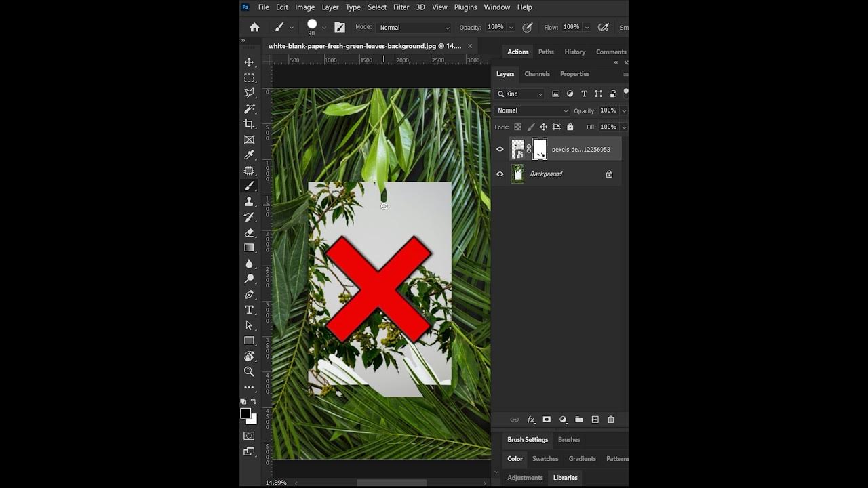This screenshot has height=488, width=868.
Task: Select the Eyedropper tool
Action: 249,155
